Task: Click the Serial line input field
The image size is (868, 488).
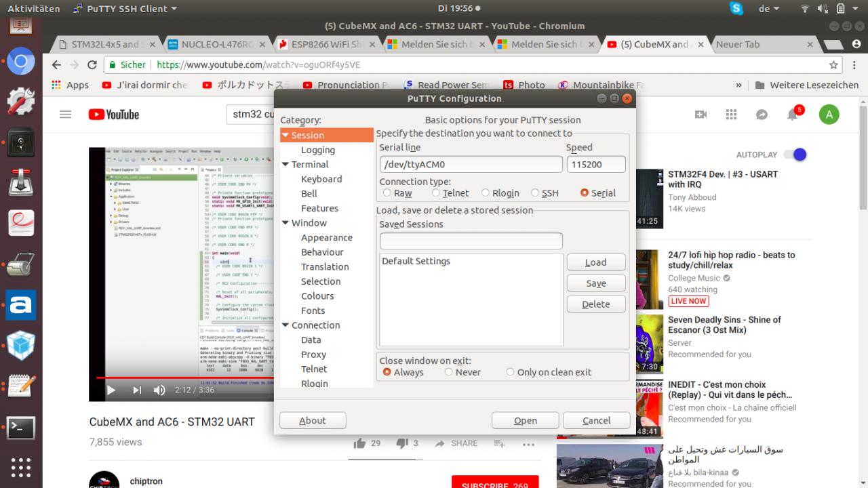Action: [471, 164]
